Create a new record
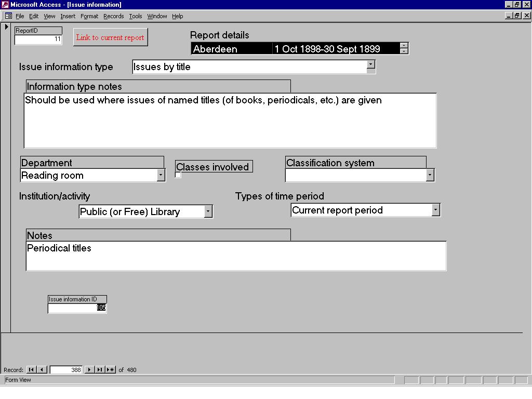Viewport: 532px width, 399px height. [x=110, y=369]
